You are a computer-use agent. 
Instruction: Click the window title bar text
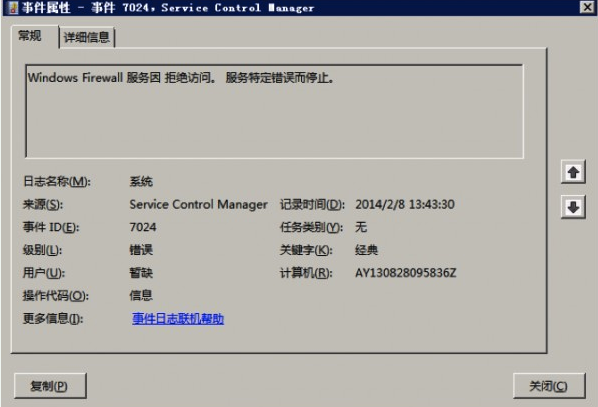pyautogui.click(x=168, y=8)
